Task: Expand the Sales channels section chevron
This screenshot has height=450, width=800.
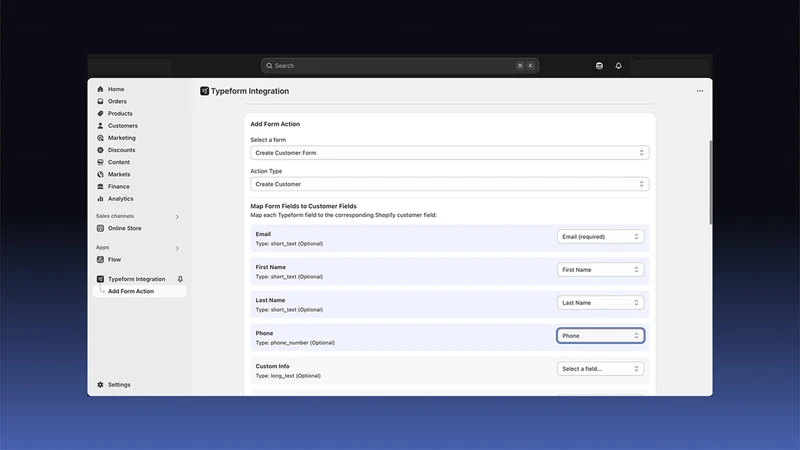Action: click(177, 217)
